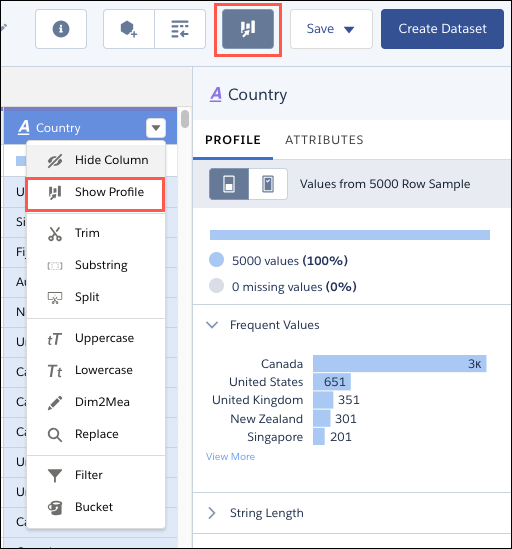Image resolution: width=512 pixels, height=549 pixels.
Task: Click the values completeness bar
Action: tap(350, 235)
